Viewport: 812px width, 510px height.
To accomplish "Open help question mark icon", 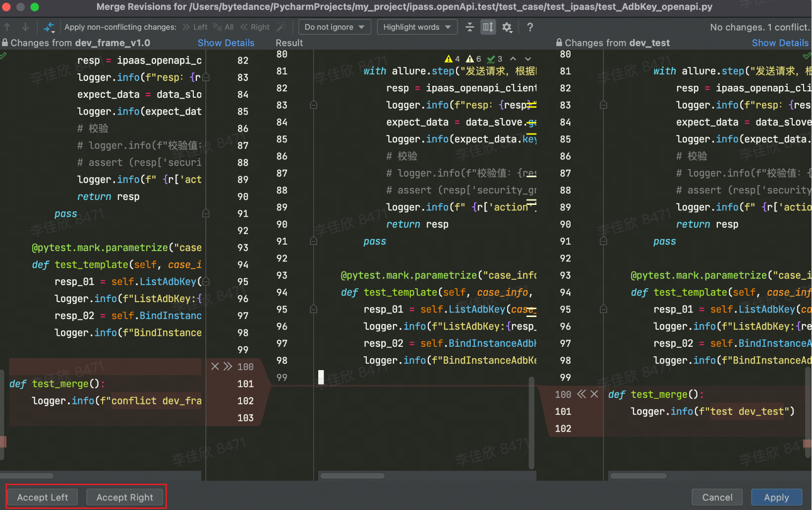I will click(530, 27).
